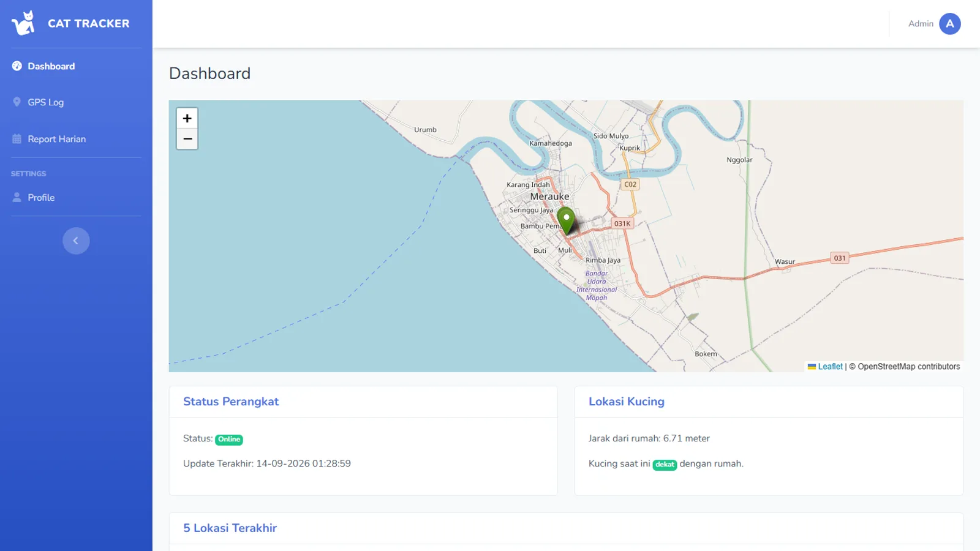Zoom in on the map

click(187, 118)
